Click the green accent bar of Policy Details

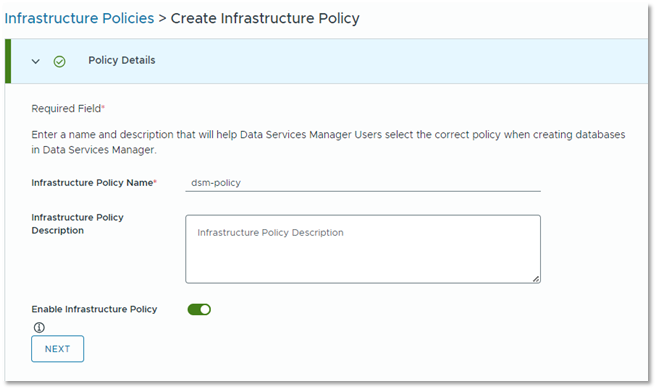pos(8,61)
